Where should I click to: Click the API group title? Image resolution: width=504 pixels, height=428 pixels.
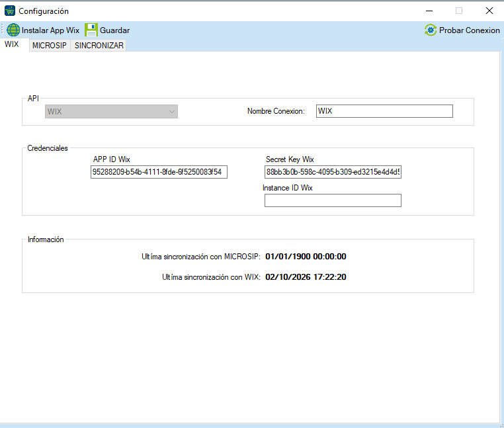pyautogui.click(x=33, y=98)
